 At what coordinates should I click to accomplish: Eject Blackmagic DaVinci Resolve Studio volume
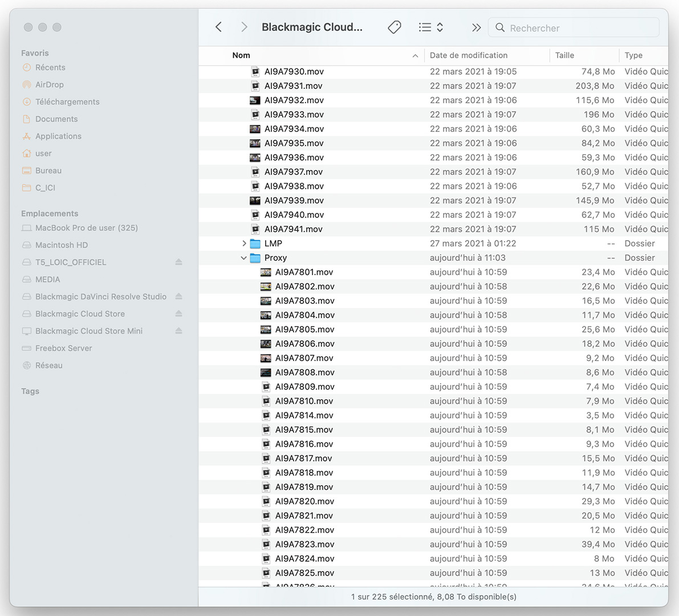(x=178, y=297)
